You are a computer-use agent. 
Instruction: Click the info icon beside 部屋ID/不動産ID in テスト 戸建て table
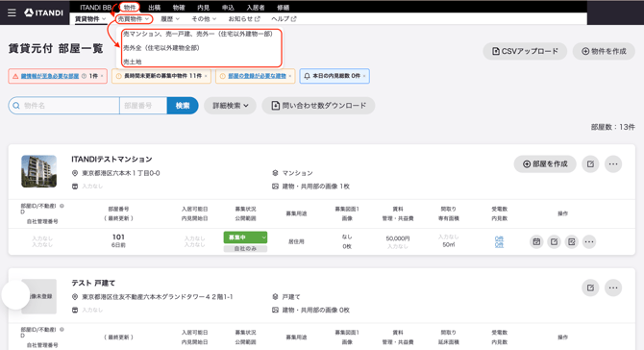click(x=62, y=330)
